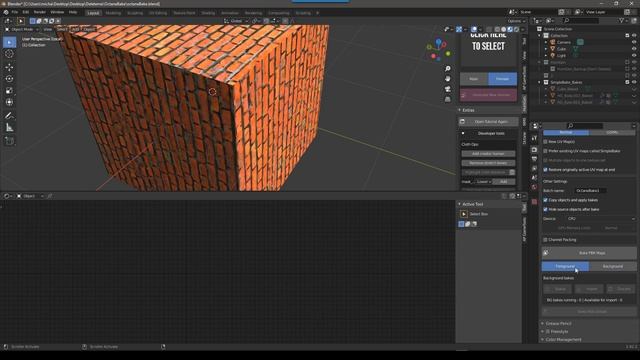Expand the Freestyle section

[x=542, y=331]
